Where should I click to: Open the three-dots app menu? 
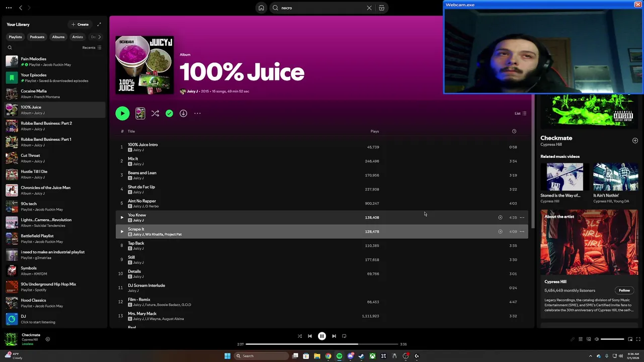tap(9, 8)
